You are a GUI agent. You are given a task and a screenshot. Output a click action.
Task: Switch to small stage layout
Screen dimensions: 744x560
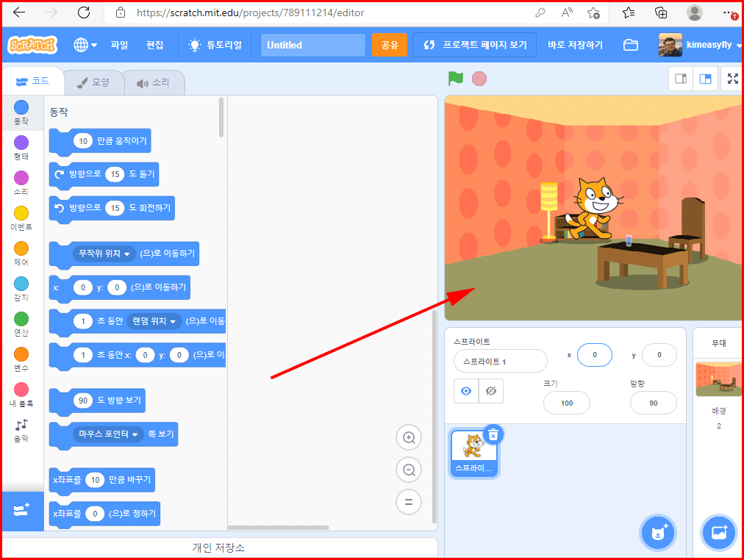point(681,79)
